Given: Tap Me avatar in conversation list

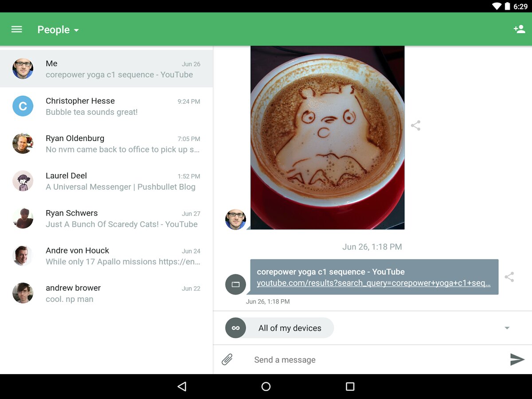Looking at the screenshot, I should point(23,69).
